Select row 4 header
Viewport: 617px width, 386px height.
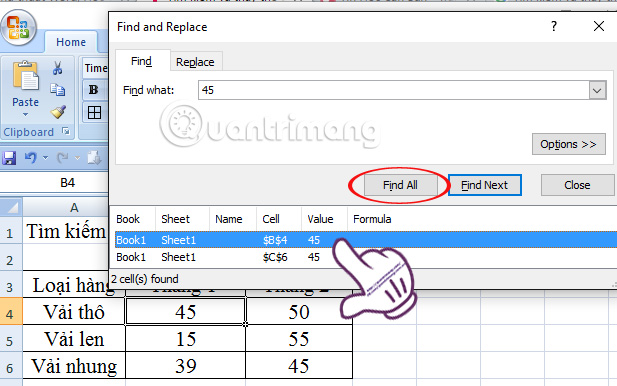11,312
